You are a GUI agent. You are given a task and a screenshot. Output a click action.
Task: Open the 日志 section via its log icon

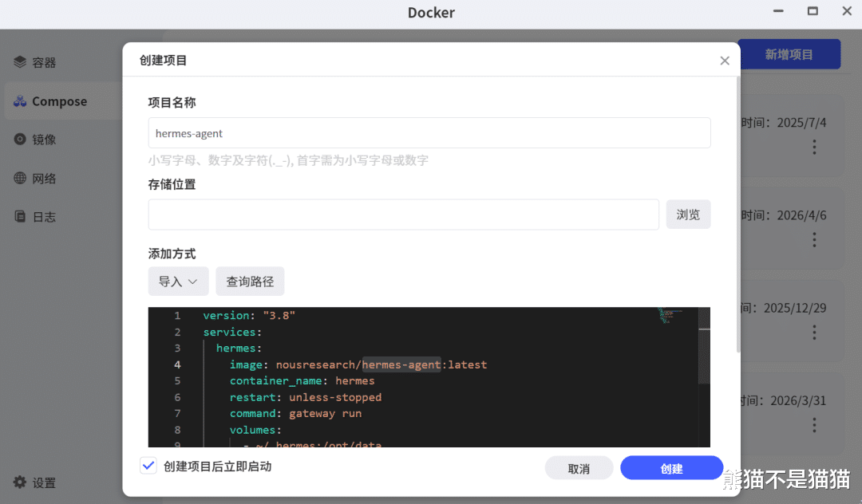pyautogui.click(x=20, y=216)
